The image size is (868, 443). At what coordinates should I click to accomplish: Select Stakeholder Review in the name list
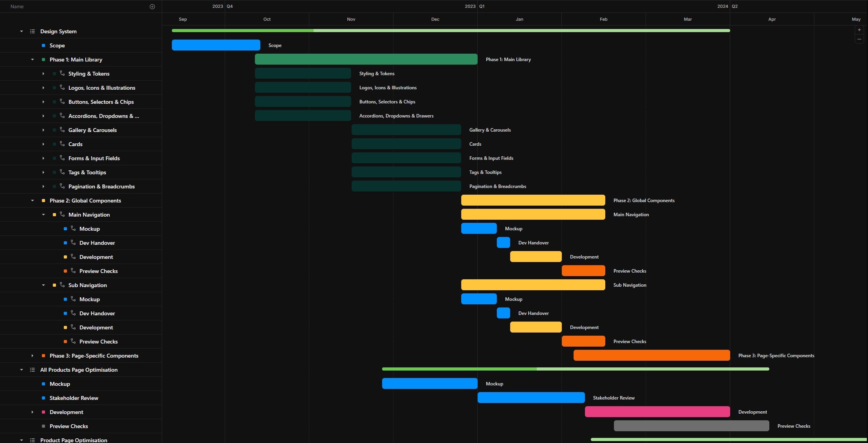74,398
